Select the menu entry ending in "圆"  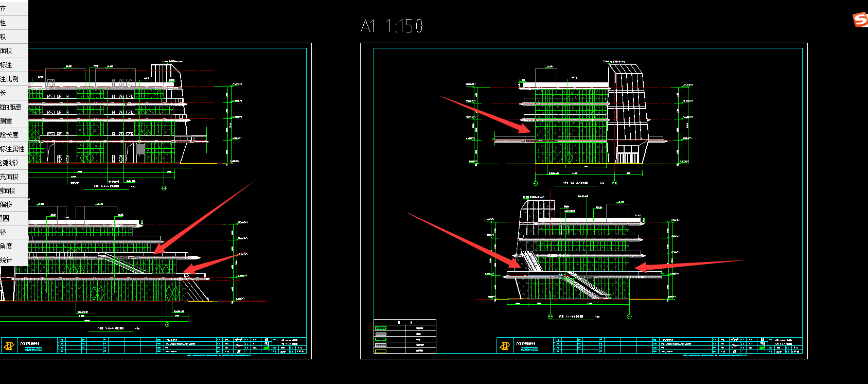pos(14,218)
